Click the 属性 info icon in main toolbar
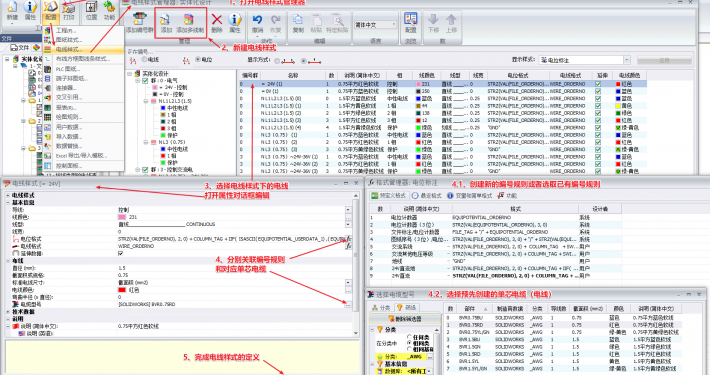The height and width of the screenshot is (375, 710). click(30, 8)
